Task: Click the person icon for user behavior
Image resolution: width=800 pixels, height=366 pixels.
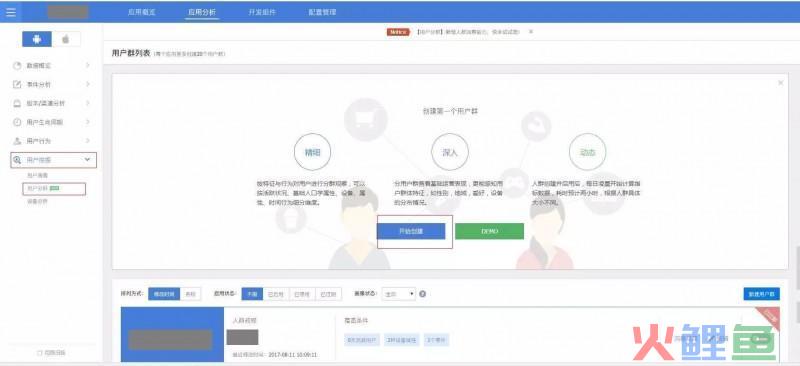Action: tap(17, 141)
